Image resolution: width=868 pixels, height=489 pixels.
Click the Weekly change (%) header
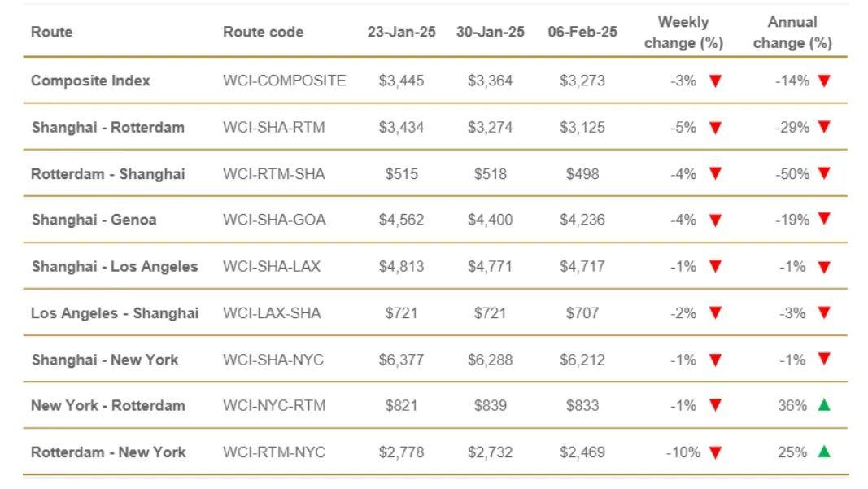[x=683, y=33]
